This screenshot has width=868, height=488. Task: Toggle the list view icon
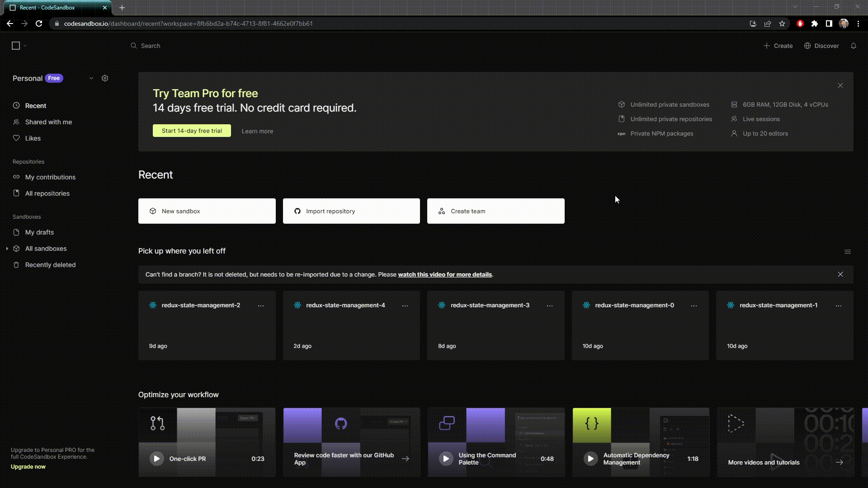pyautogui.click(x=848, y=252)
